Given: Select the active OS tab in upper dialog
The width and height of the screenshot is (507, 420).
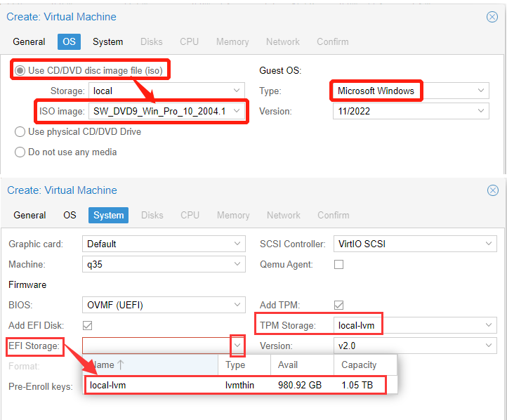Looking at the screenshot, I should 70,42.
